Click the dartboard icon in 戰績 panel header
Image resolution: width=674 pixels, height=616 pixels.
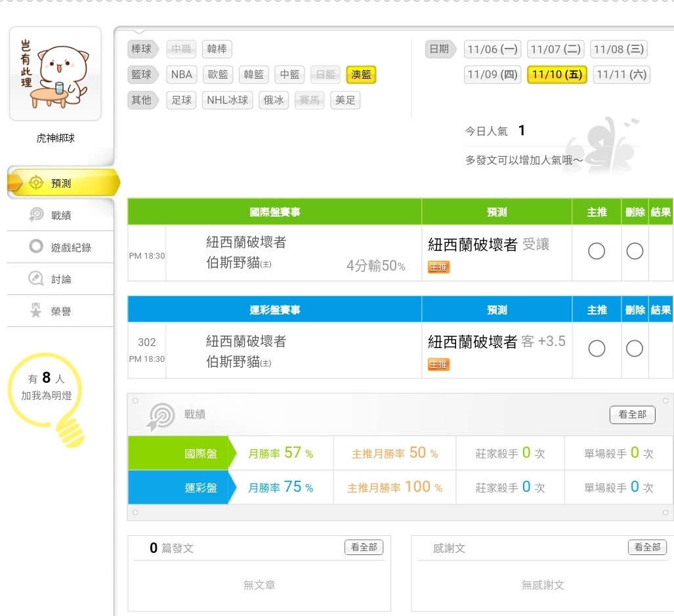tap(161, 416)
